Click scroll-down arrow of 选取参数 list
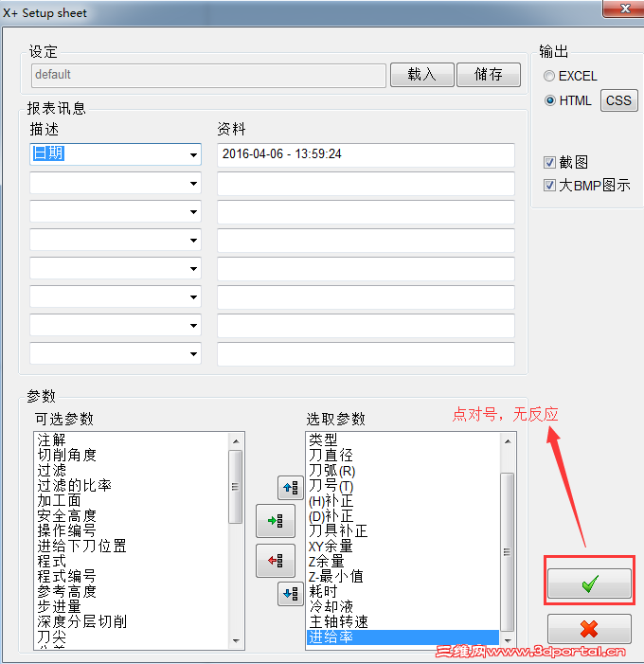 508,640
